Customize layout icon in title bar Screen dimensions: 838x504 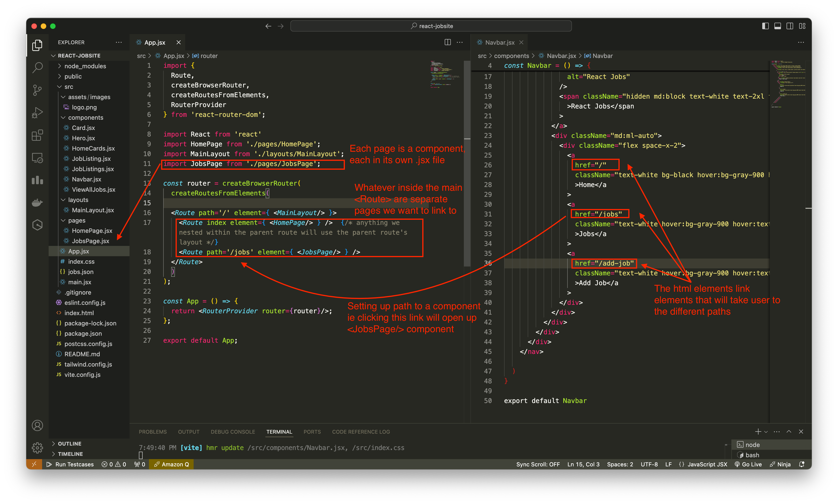(x=802, y=26)
